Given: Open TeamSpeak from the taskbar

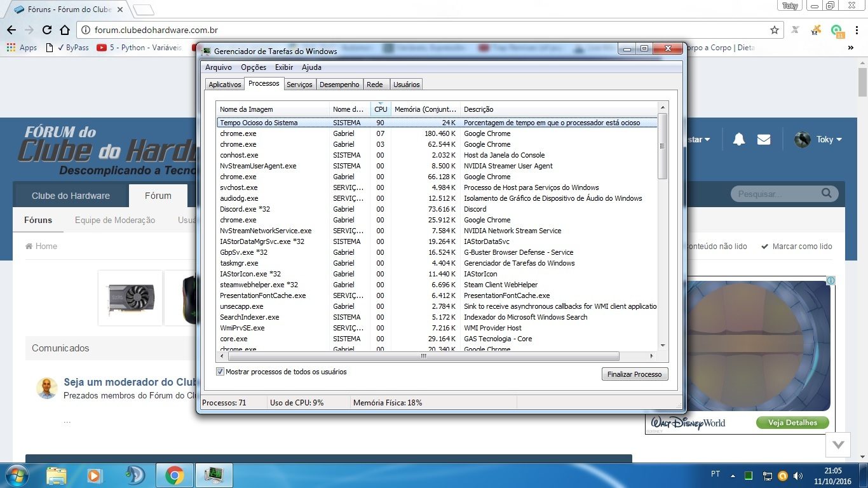Looking at the screenshot, I should tap(134, 475).
